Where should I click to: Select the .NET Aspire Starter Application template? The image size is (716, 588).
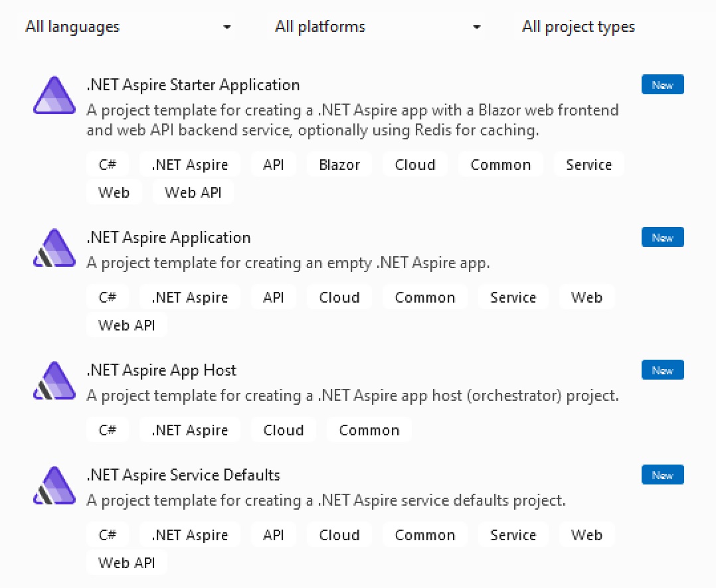(x=193, y=85)
